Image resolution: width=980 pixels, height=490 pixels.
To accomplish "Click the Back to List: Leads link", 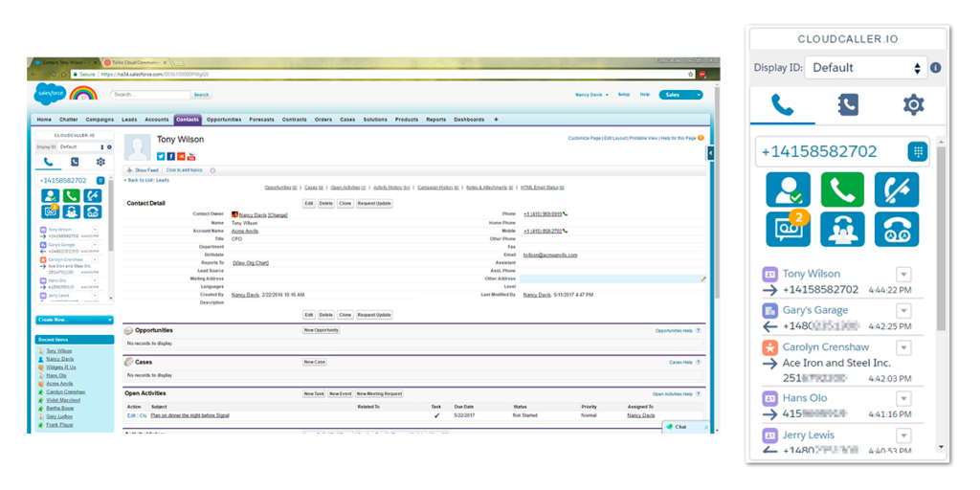I will [x=146, y=180].
